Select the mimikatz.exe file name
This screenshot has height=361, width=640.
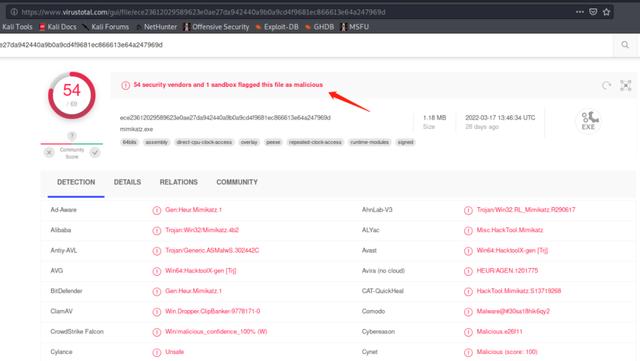coord(136,129)
